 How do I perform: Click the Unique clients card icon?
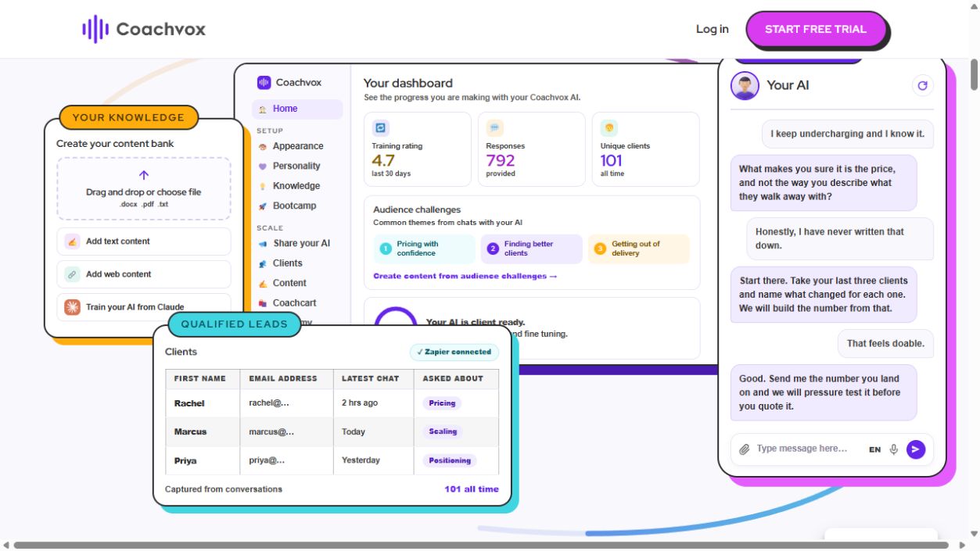tap(609, 127)
